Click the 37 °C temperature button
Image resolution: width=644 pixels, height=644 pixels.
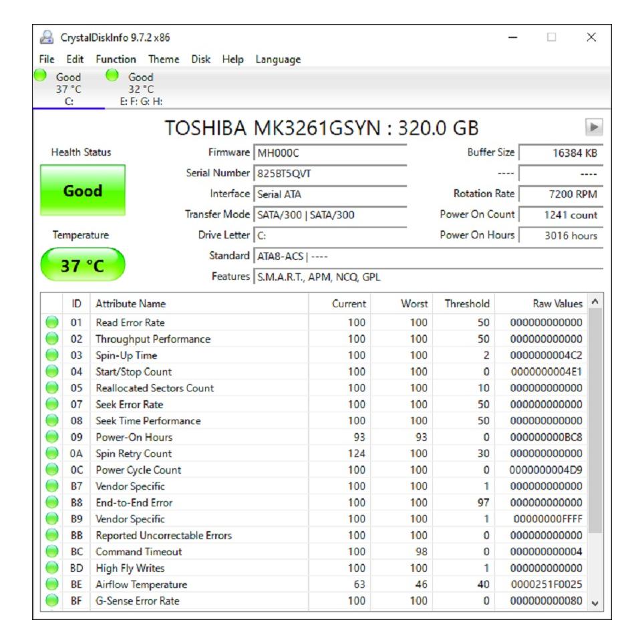[83, 266]
